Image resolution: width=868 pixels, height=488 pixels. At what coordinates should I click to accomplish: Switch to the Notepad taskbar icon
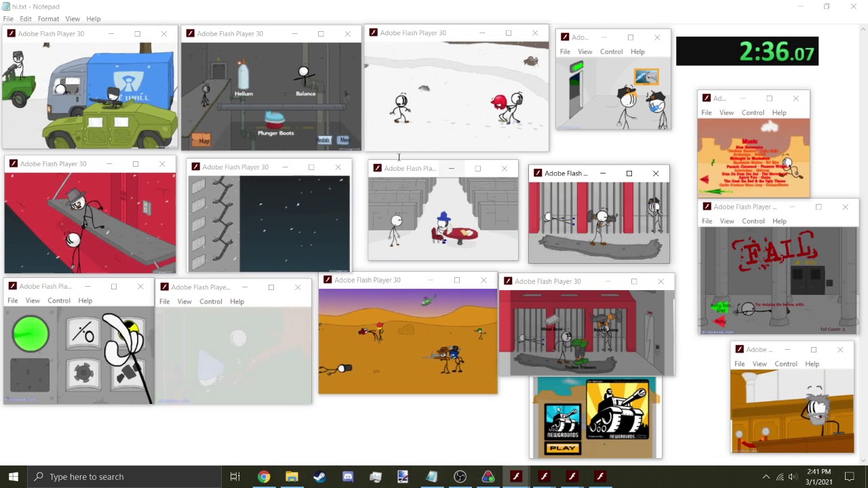point(432,476)
